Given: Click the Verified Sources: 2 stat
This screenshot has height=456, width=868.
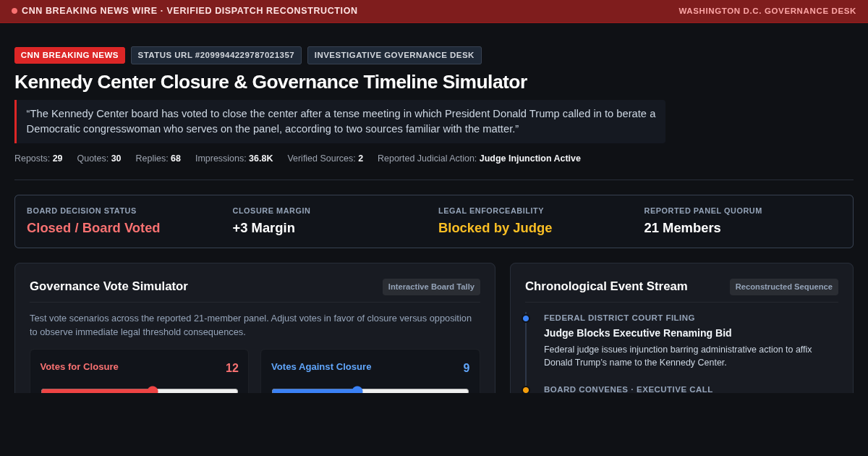Looking at the screenshot, I should point(325,159).
